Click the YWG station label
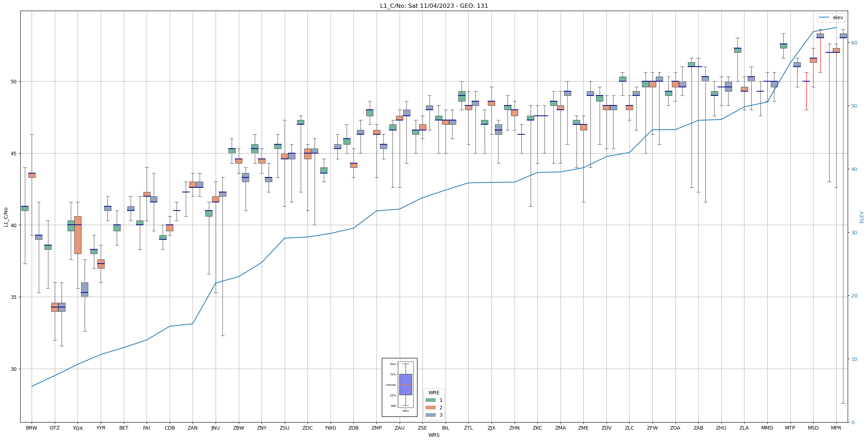 pos(331,428)
